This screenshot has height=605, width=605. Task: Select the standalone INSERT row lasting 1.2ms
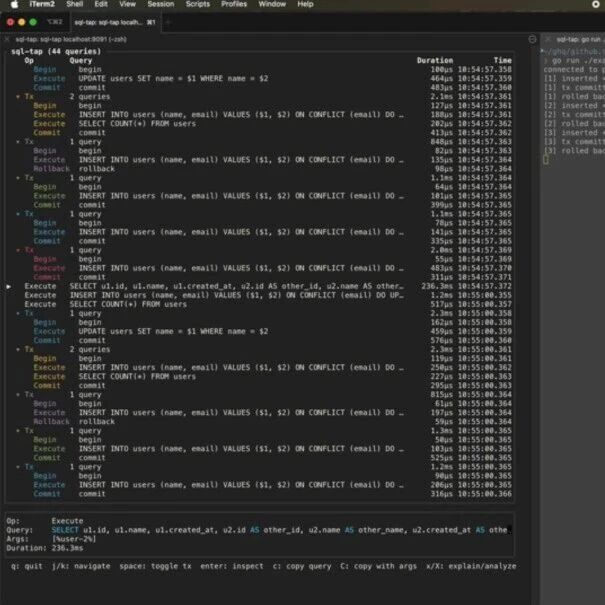pos(261,295)
